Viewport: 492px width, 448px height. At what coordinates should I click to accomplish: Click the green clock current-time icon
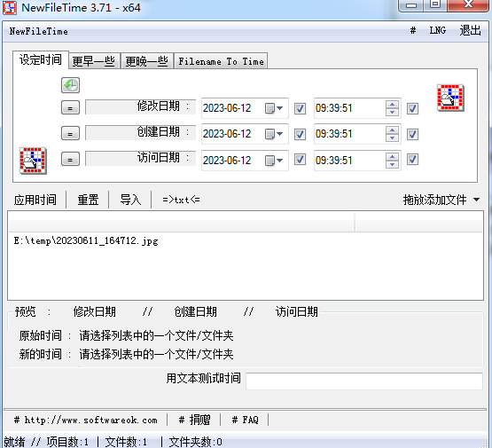(x=70, y=85)
